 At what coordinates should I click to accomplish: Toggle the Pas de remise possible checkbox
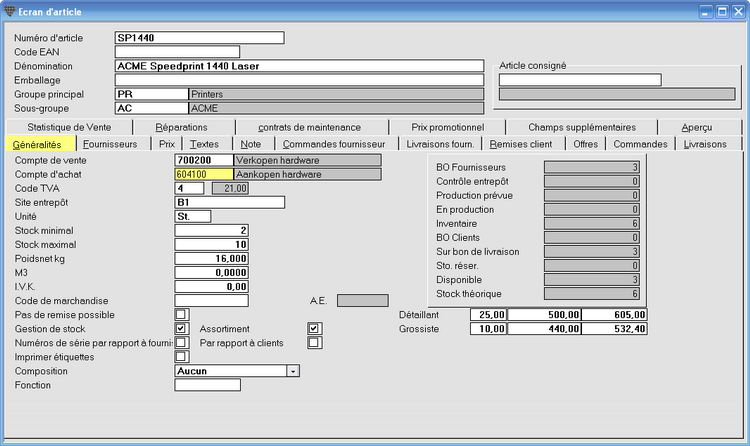181,315
